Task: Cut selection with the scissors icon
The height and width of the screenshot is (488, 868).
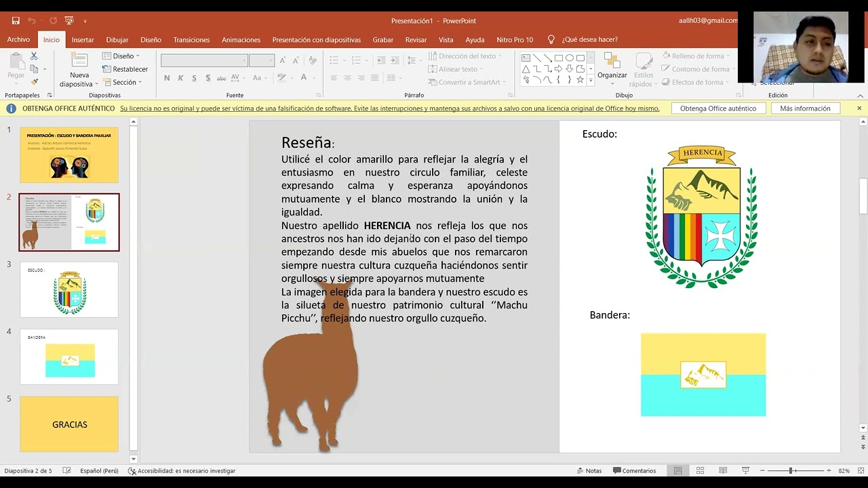Action: (34, 57)
